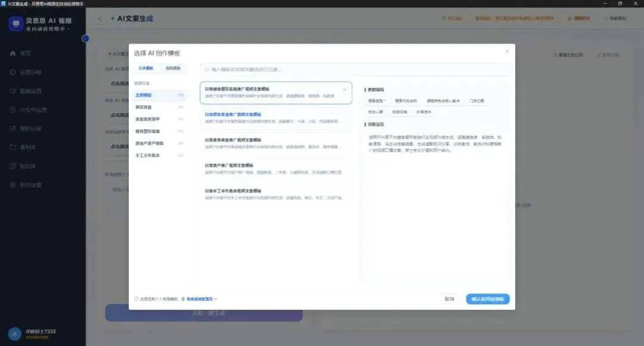Choose the 抖音手工手作售卖视频文案模板 template
This screenshot has height=346, width=644.
pos(276,194)
